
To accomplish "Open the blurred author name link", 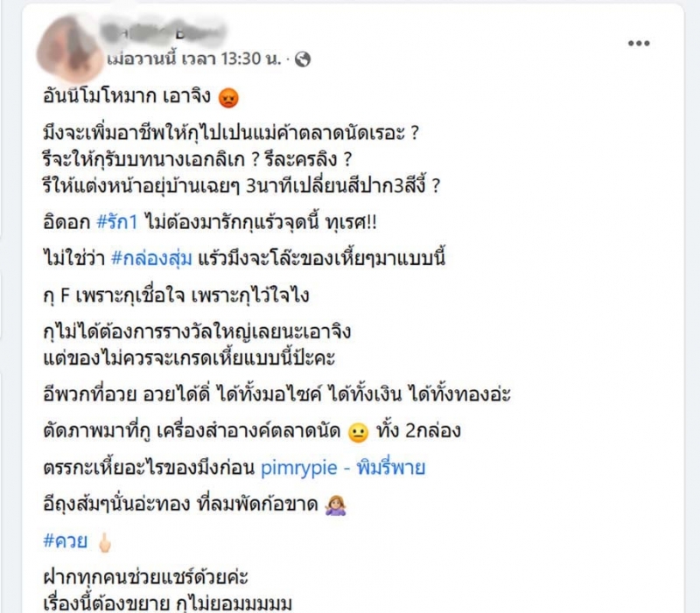I will coord(163,32).
